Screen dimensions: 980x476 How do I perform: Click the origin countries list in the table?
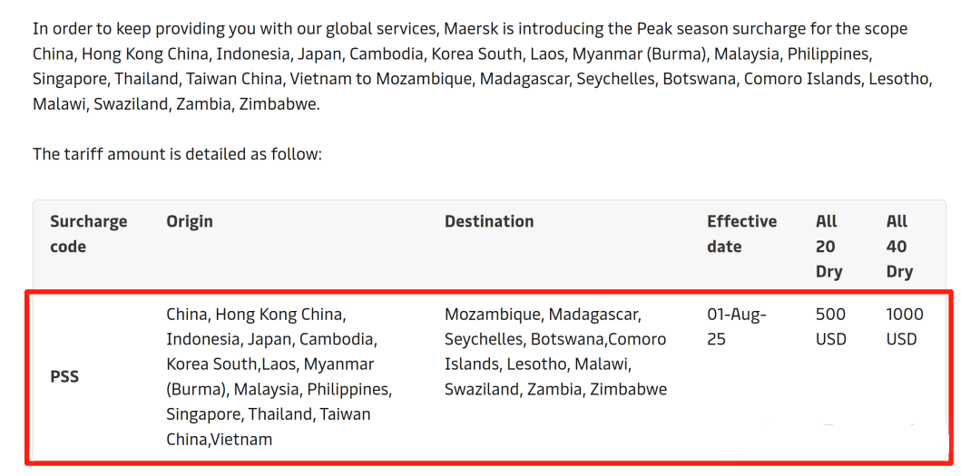tap(279, 377)
